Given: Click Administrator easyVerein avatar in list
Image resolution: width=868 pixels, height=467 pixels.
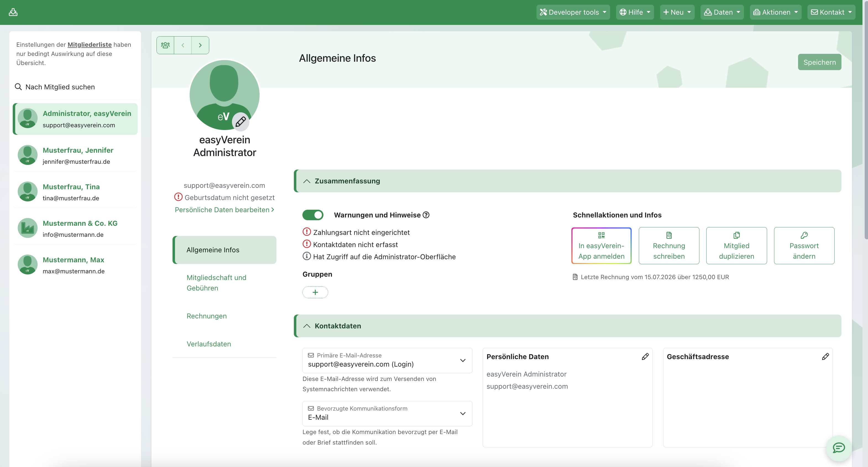Looking at the screenshot, I should tap(28, 118).
